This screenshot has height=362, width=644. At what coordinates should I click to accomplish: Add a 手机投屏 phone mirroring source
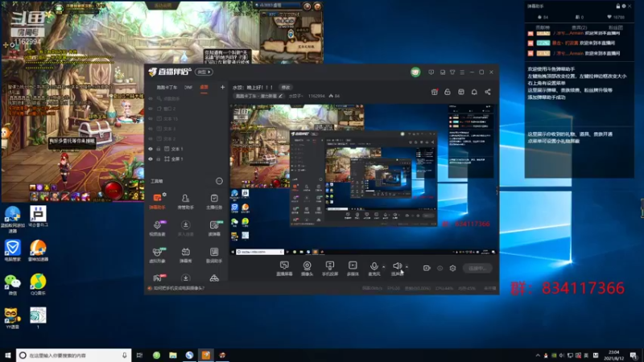click(330, 269)
